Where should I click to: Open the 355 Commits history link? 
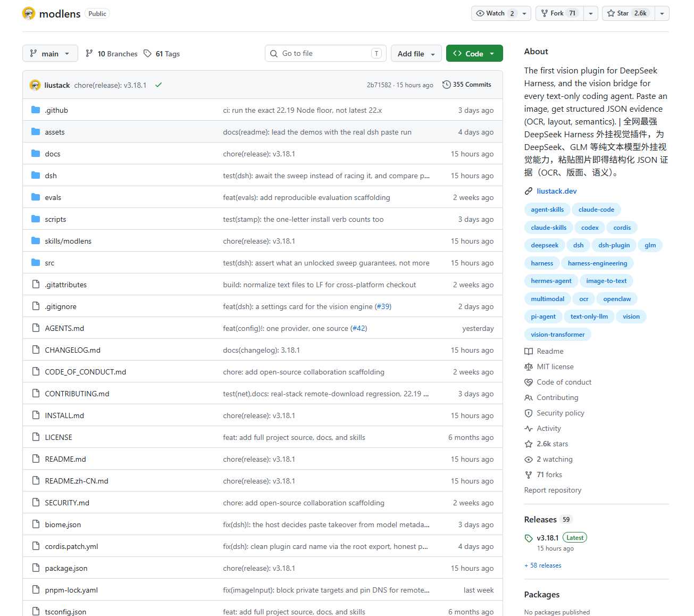[x=467, y=85]
